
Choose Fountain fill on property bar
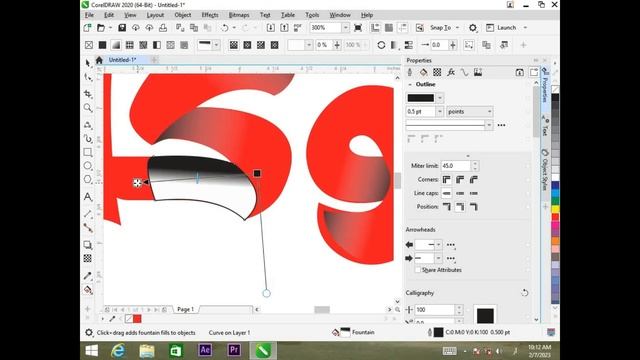(x=116, y=45)
